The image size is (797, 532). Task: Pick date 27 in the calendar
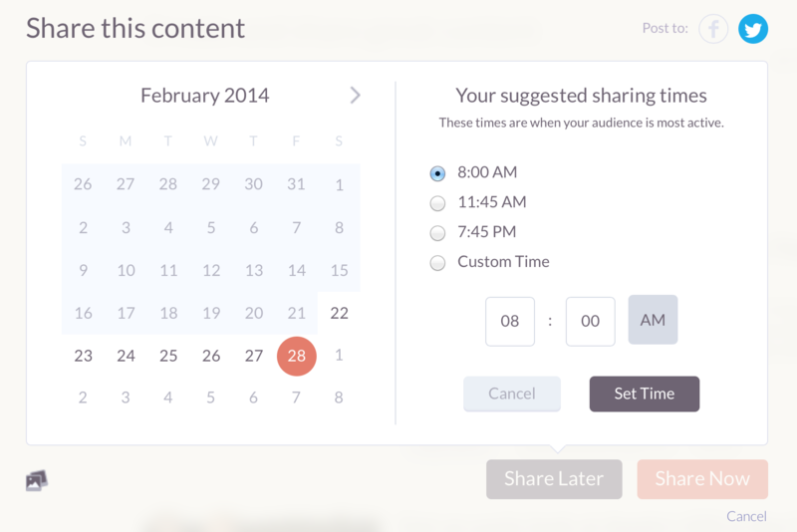tap(254, 356)
